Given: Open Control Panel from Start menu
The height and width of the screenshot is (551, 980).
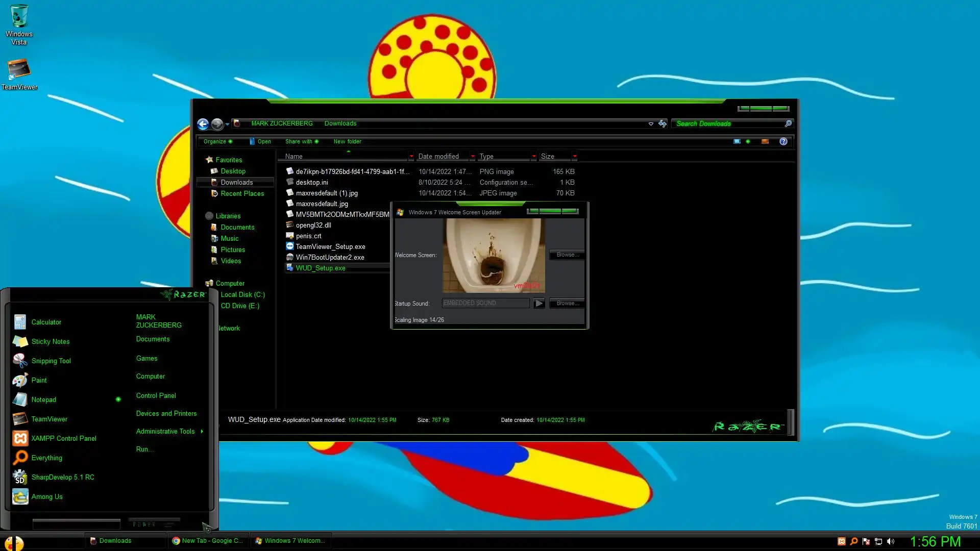Looking at the screenshot, I should click(156, 395).
